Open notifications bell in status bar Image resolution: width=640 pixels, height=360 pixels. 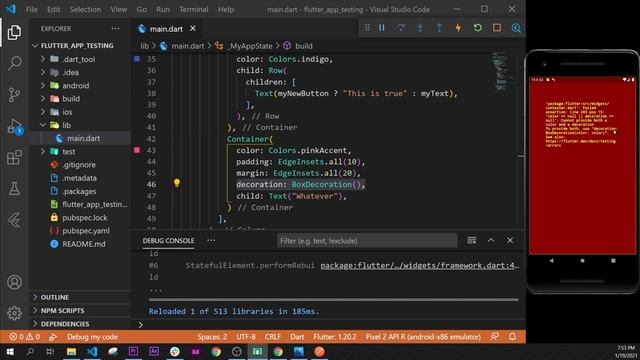point(512,337)
